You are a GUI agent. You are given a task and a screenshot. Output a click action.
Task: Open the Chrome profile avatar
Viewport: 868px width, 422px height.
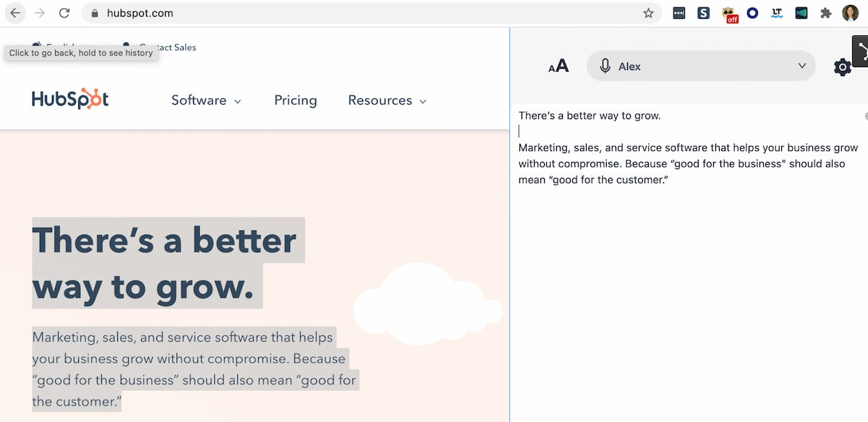850,13
